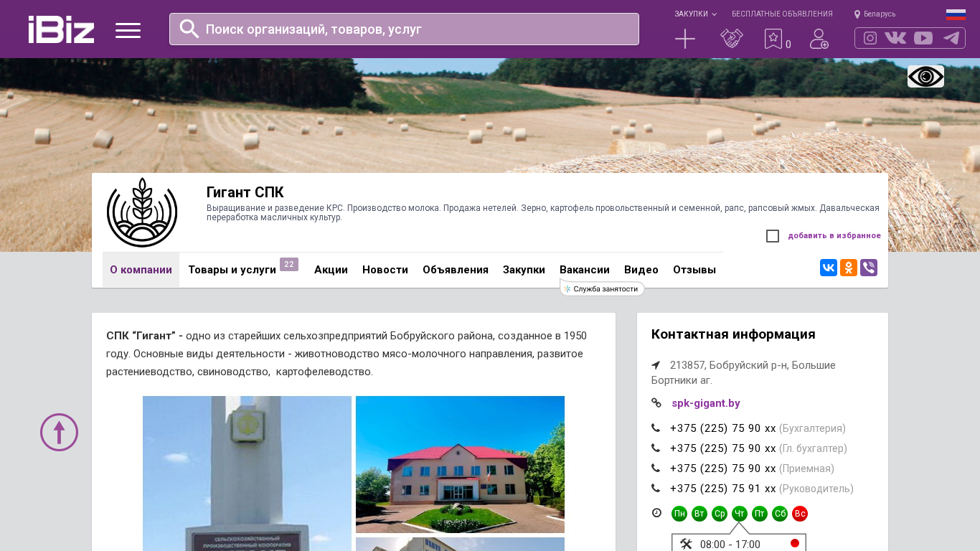Image resolution: width=980 pixels, height=551 pixels.
Task: Select Tuesday (Вт) schedule day
Action: 699,514
